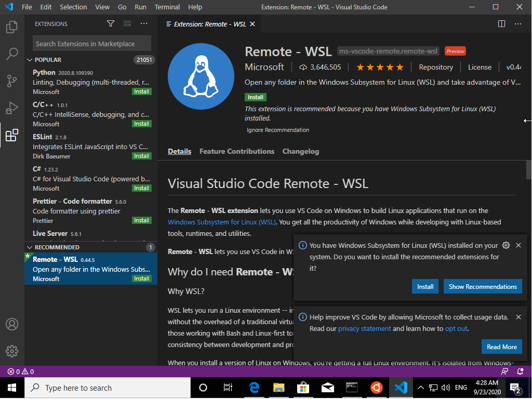Open the privacy statement link
Image resolution: width=532 pixels, height=399 pixels.
pyautogui.click(x=364, y=329)
